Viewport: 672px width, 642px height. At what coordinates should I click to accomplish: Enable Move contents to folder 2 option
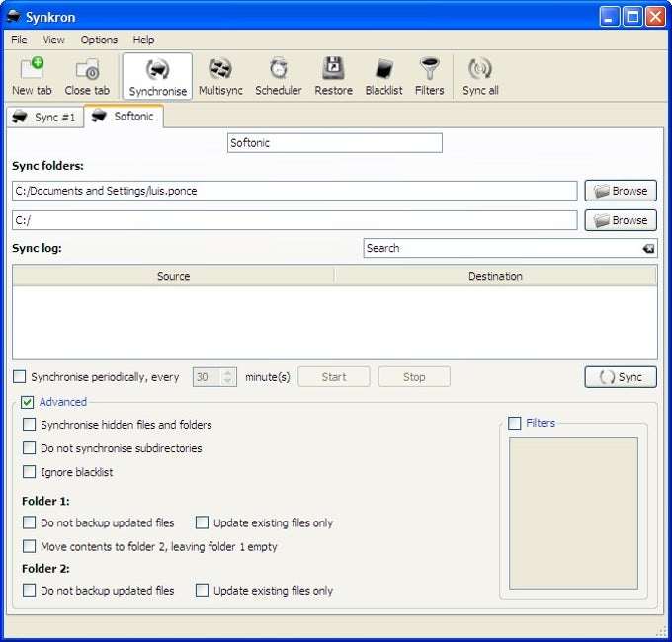point(29,546)
